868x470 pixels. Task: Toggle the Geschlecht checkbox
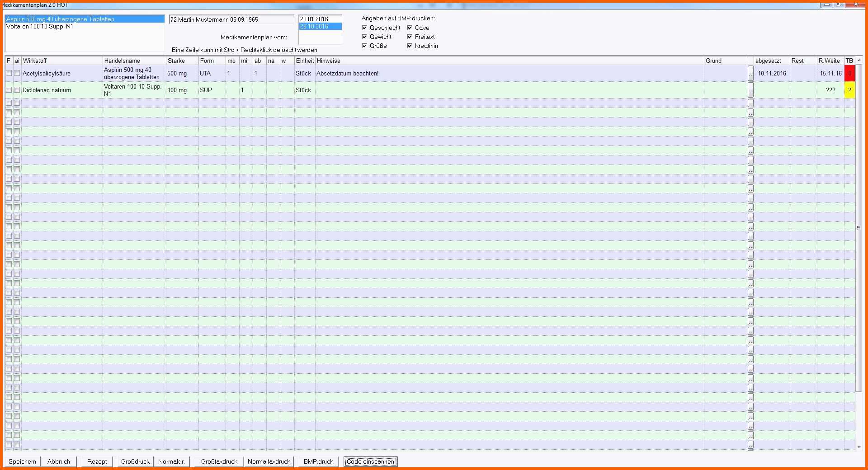click(364, 28)
